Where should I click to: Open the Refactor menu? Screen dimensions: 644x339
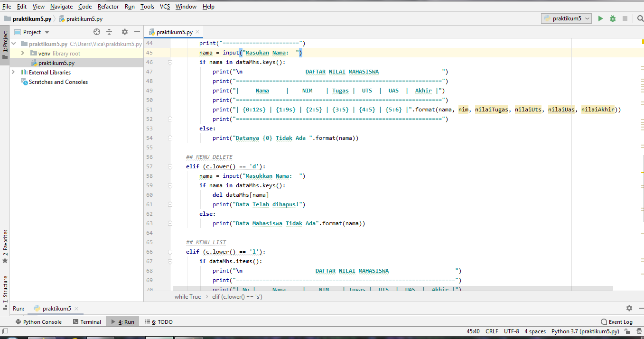click(x=108, y=6)
